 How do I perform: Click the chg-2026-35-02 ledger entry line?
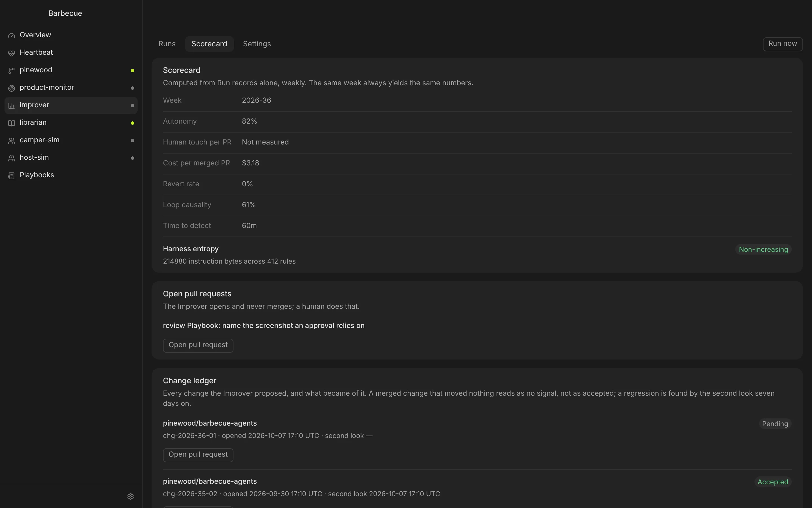[301, 494]
